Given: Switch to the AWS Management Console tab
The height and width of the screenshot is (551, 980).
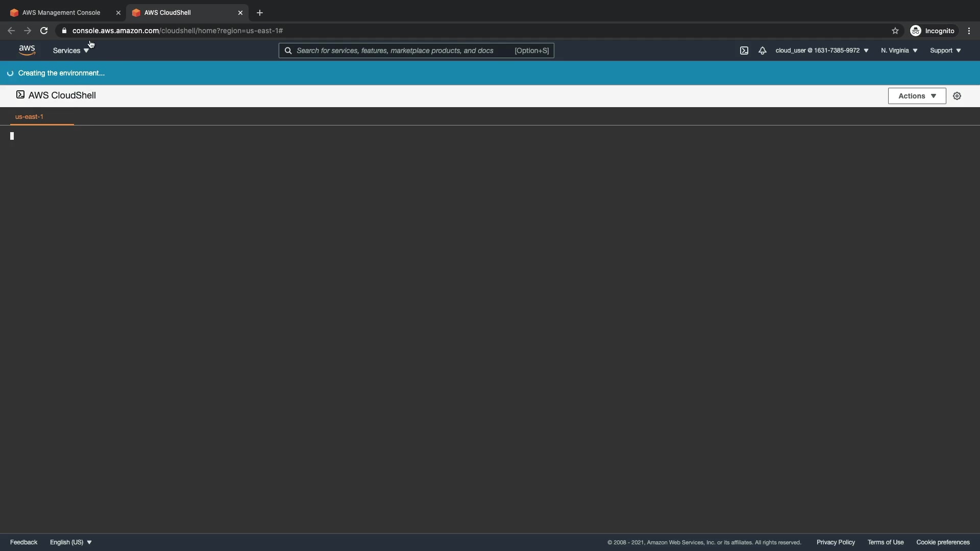Looking at the screenshot, I should 61,13.
